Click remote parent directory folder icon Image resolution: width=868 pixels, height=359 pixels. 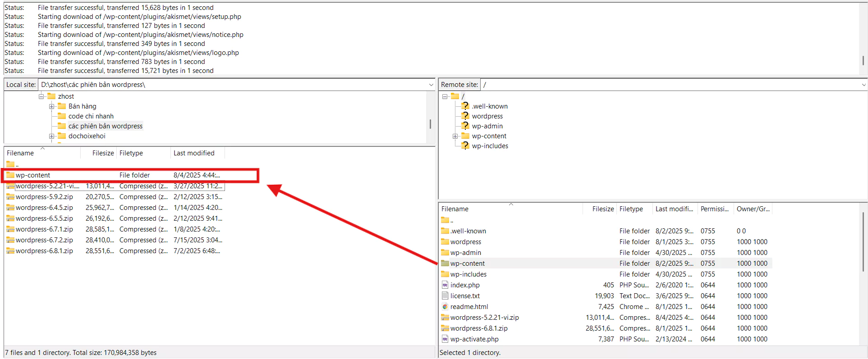click(445, 220)
